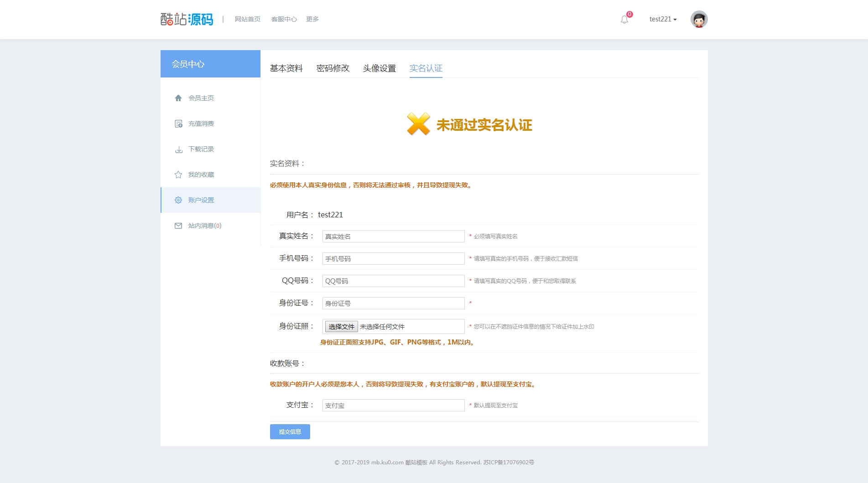Focus the 真实姓名 input field
Screen dimensions: 868x483
tap(393, 236)
